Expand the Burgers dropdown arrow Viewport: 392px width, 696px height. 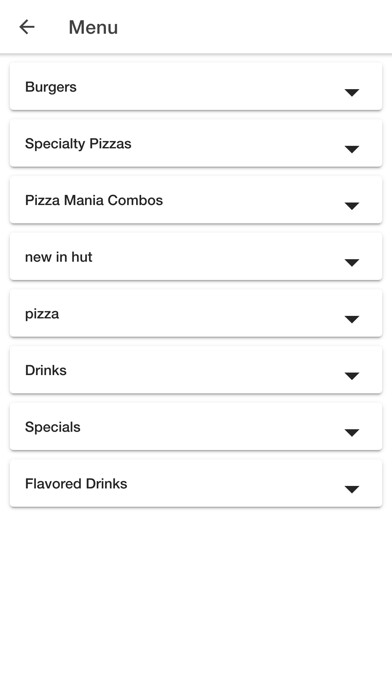pyautogui.click(x=352, y=92)
